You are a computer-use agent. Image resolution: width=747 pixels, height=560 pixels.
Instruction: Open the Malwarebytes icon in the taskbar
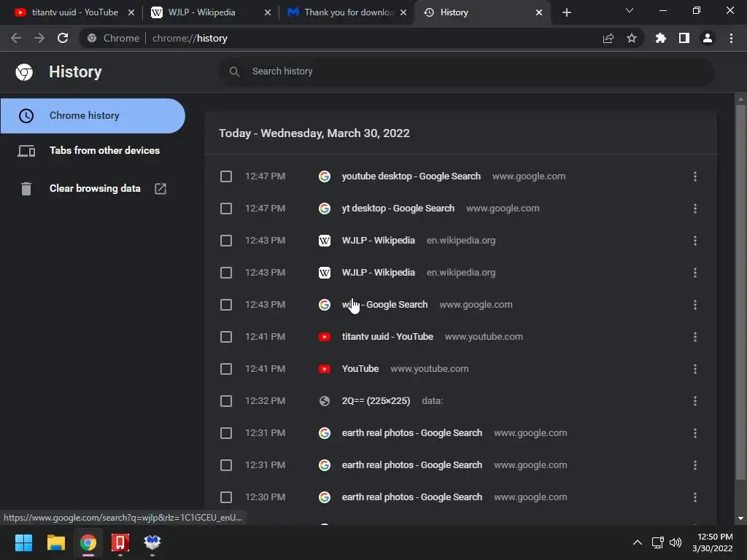[152, 542]
